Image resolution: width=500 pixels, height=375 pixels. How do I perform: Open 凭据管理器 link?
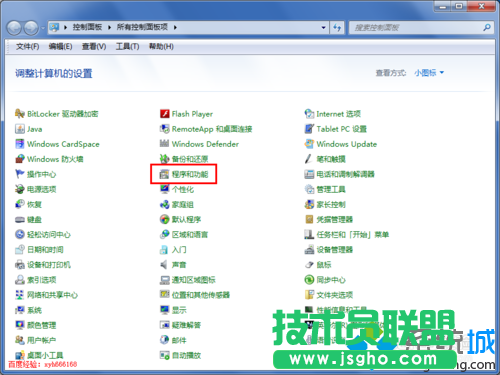[x=335, y=219]
